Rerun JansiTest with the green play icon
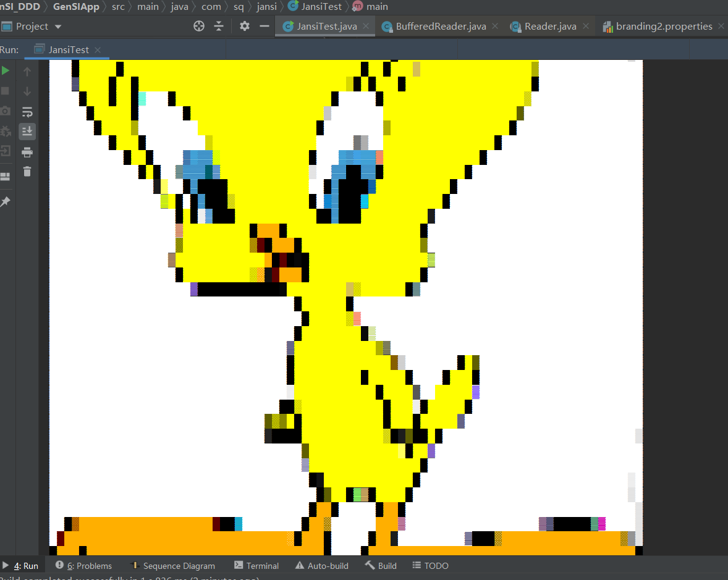The height and width of the screenshot is (580, 728). pyautogui.click(x=5, y=71)
